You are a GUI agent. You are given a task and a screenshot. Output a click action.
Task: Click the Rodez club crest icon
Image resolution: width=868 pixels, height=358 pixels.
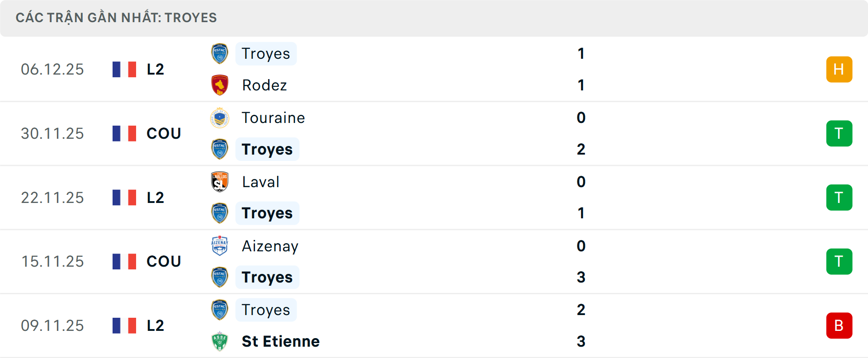point(220,85)
